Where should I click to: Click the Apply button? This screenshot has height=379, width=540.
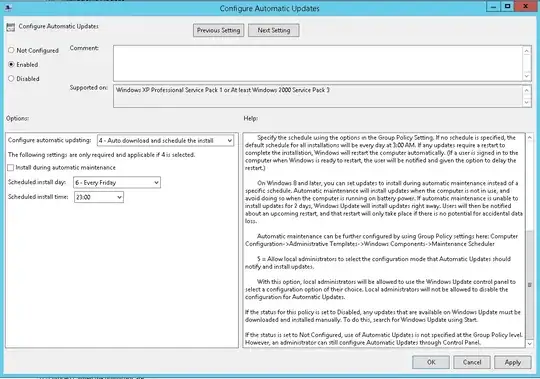pos(513,362)
